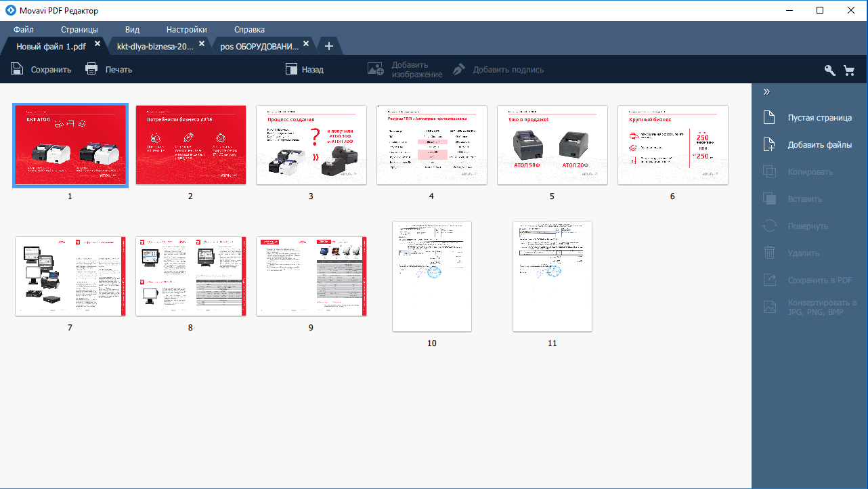Click the Print printer icon
The height and width of the screenshot is (489, 868).
click(x=92, y=69)
